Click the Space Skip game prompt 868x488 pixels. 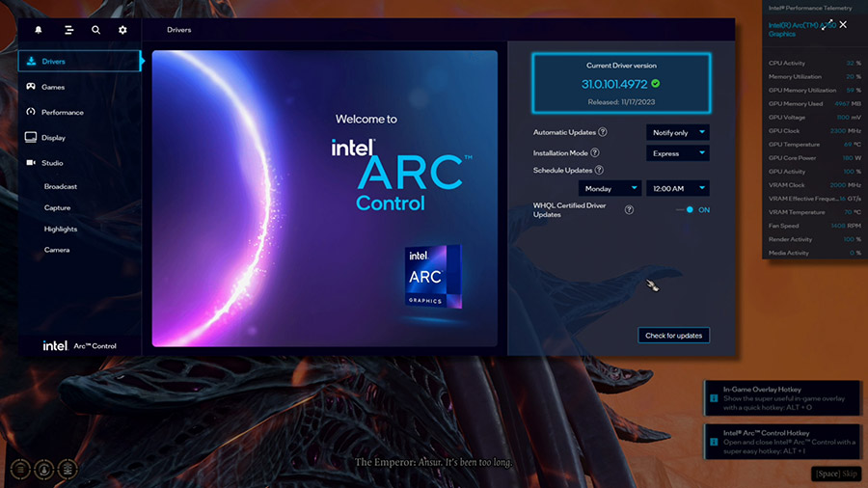(x=836, y=474)
